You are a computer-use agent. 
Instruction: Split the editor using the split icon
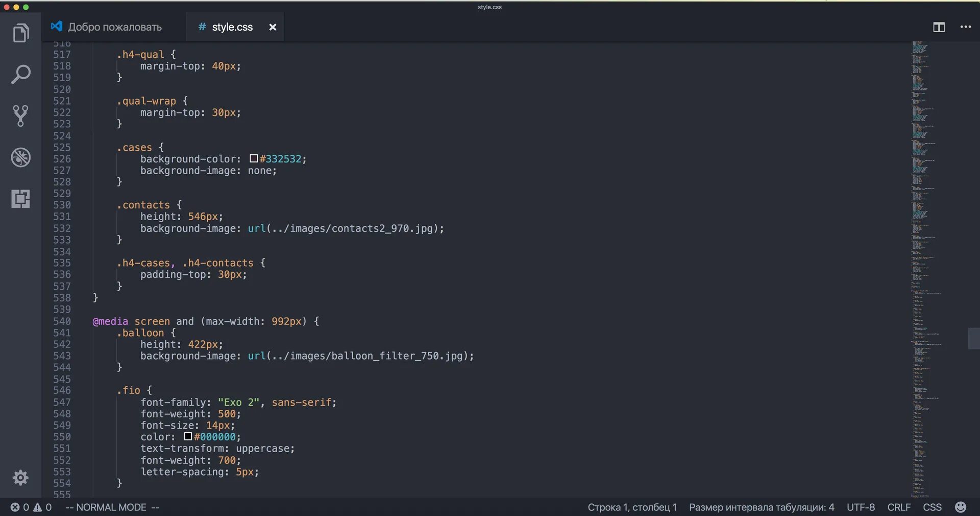click(x=939, y=27)
